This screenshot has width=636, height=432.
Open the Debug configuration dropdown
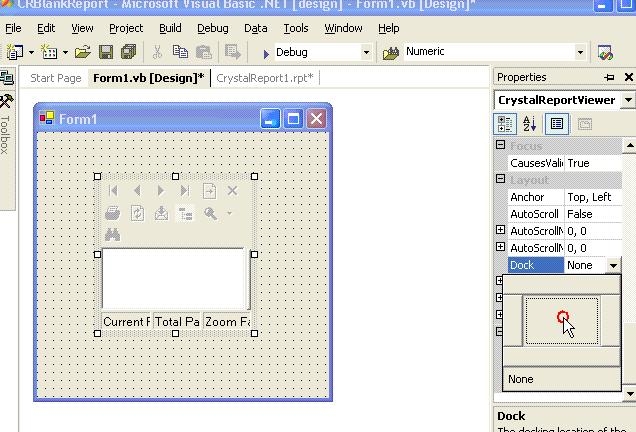click(x=366, y=52)
